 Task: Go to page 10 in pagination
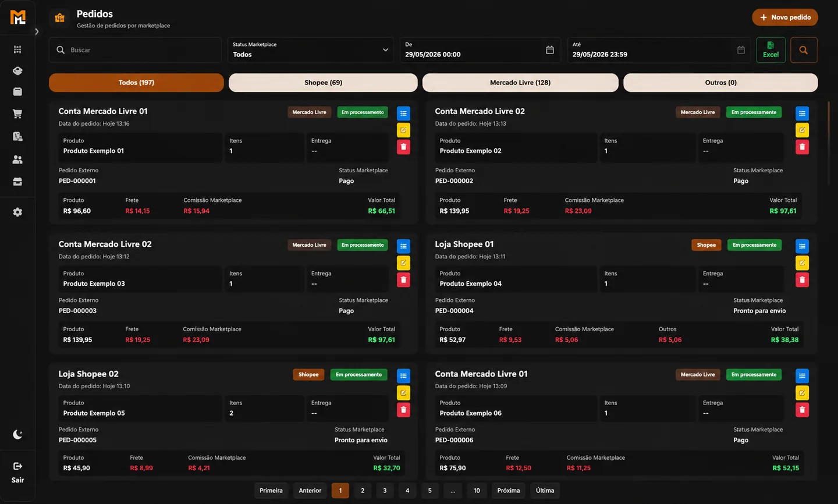[477, 491]
